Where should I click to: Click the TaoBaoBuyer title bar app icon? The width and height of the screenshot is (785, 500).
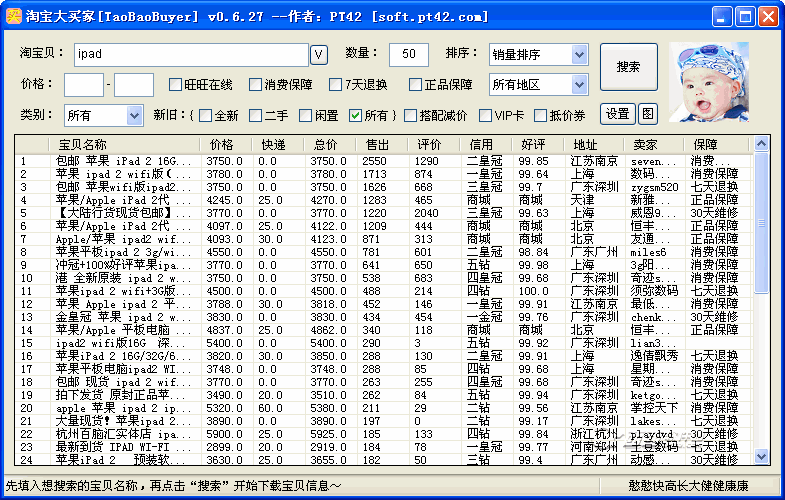point(14,16)
